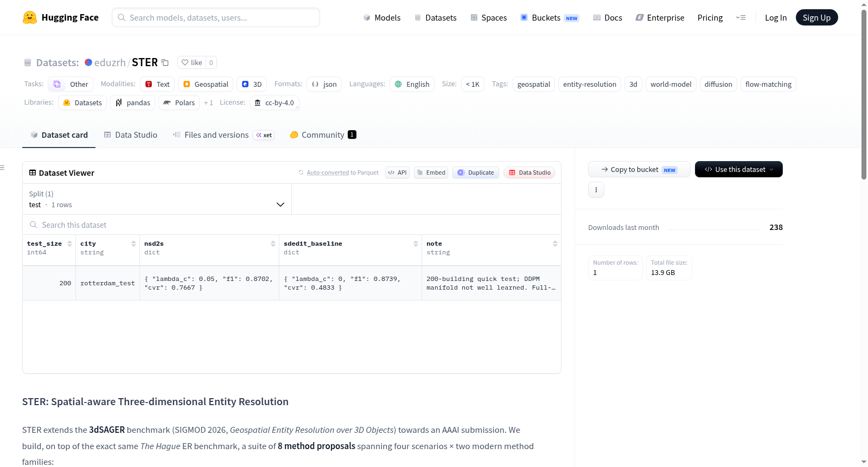
Task: Click the world-model tag
Action: pos(671,84)
